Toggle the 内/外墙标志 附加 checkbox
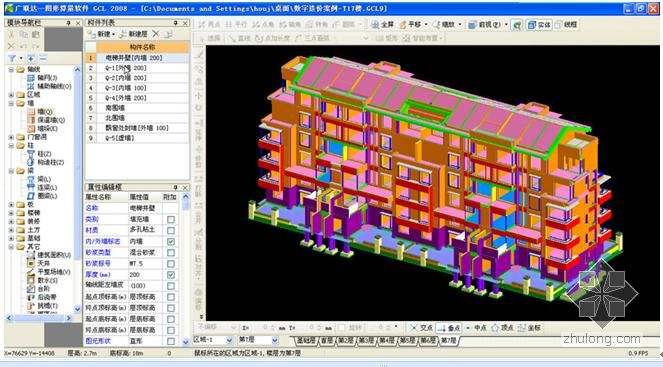Viewport: 663px width, 367px height. point(171,241)
